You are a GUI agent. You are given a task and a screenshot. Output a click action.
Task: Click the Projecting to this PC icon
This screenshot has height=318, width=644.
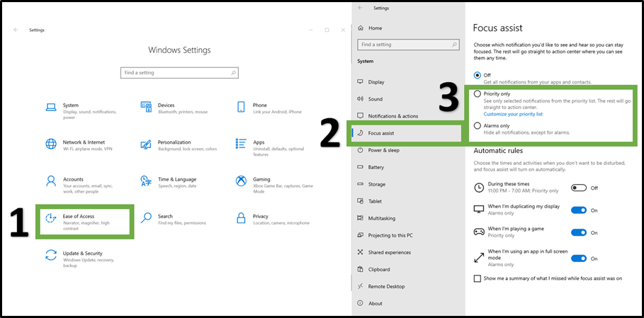(x=361, y=235)
